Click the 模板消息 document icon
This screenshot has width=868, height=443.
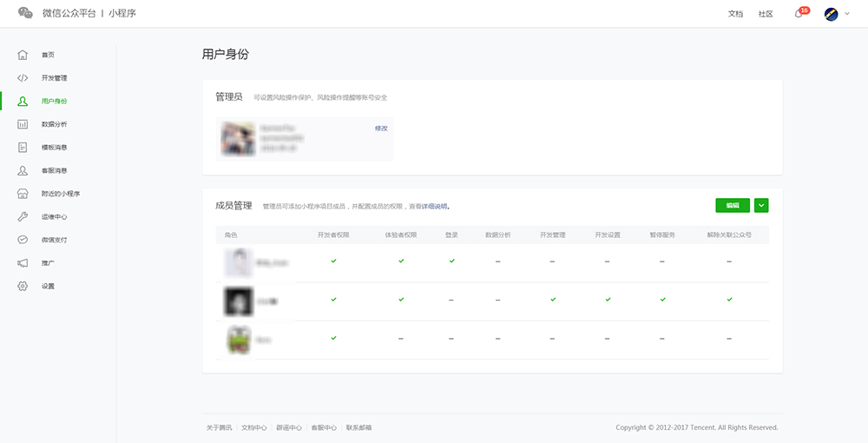click(23, 148)
